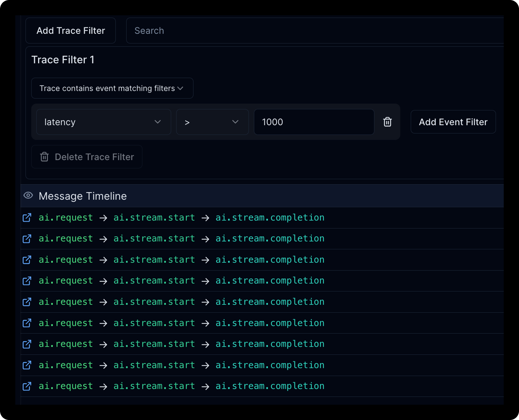Screen dimensions: 519x420
Task: Click 'ai.request' in the last timeline row
Action: [x=66, y=386]
